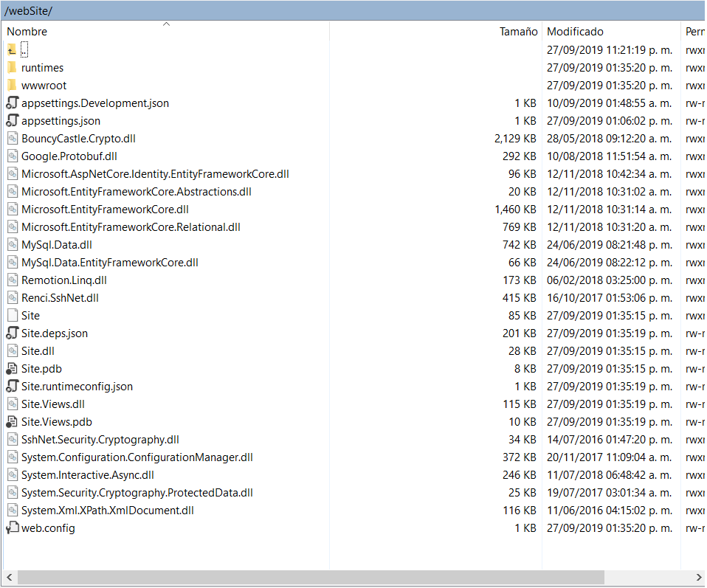Viewport: 707px width, 588px height.
Task: Click the 2,129 KB size value
Action: coord(515,139)
